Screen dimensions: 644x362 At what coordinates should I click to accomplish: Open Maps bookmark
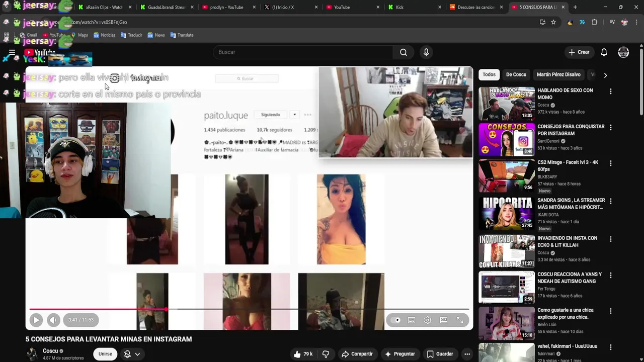click(x=79, y=35)
